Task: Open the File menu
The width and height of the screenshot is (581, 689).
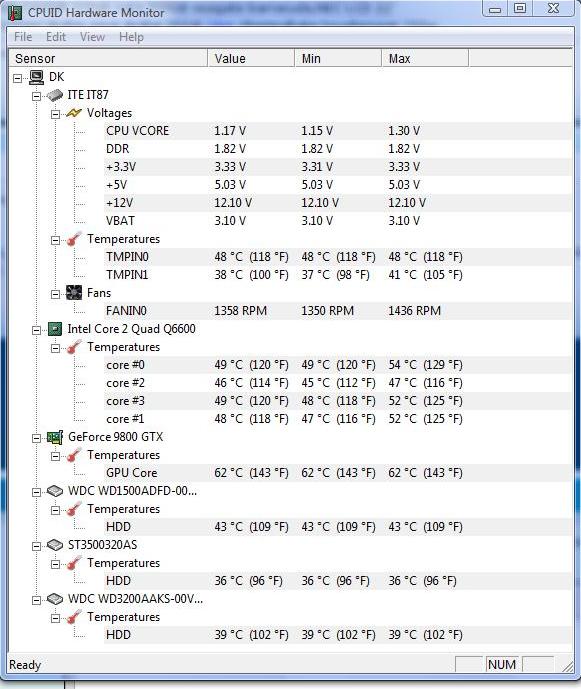Action: pyautogui.click(x=23, y=37)
